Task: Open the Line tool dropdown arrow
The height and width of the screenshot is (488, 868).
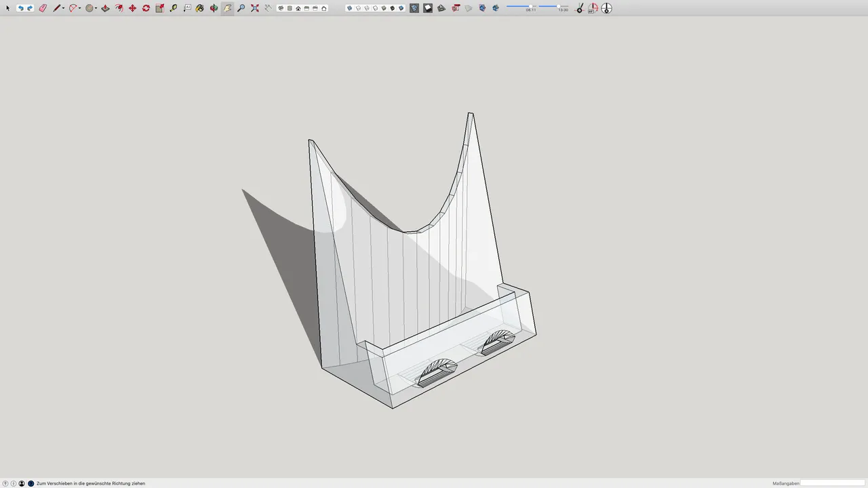Action: 64,8
